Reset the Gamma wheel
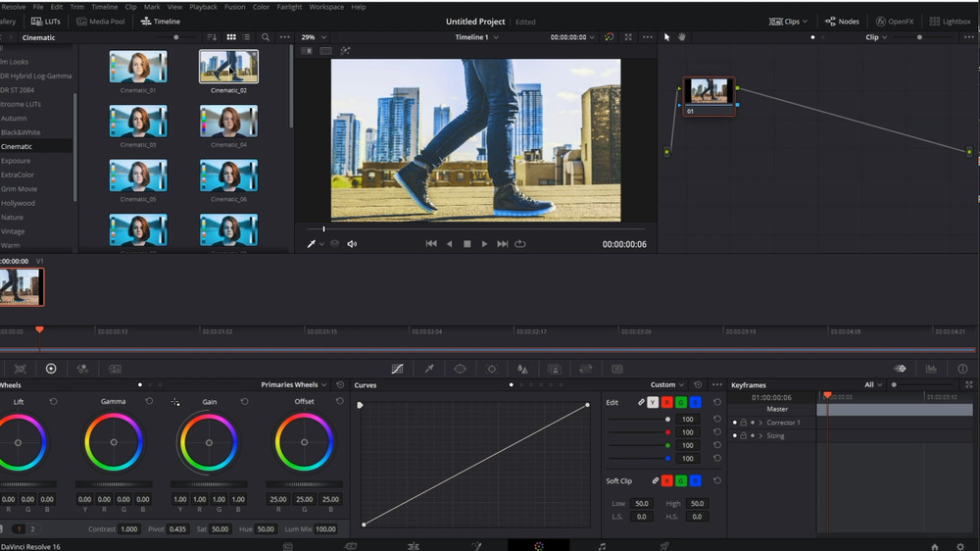This screenshot has height=551, width=980. (x=149, y=402)
